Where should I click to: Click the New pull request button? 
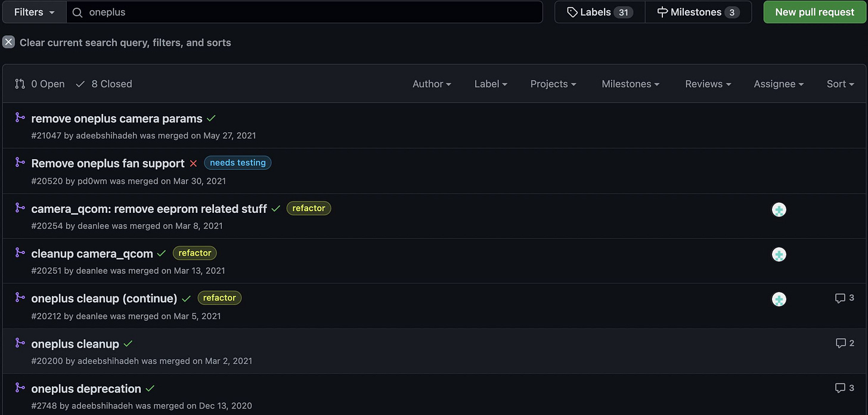coord(815,12)
